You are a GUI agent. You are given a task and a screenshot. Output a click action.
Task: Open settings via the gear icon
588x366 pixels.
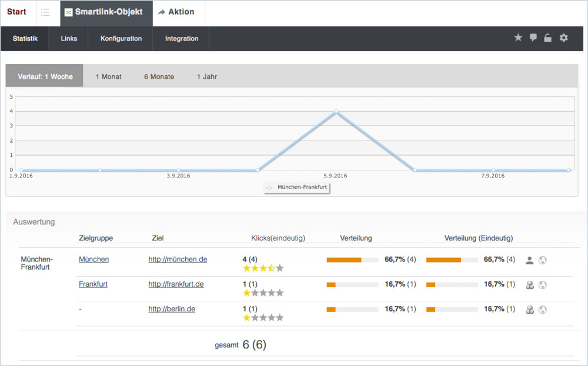564,38
